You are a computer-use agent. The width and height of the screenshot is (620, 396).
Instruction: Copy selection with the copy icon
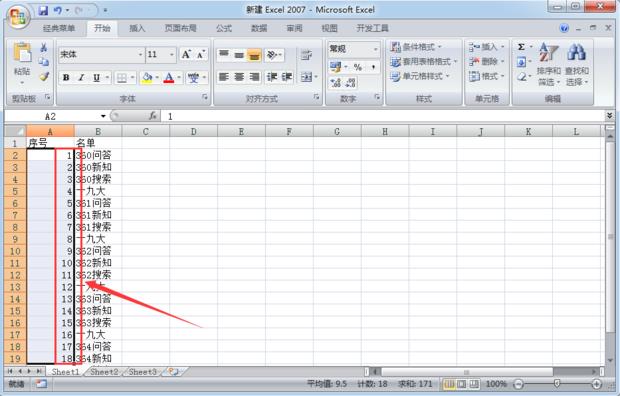tap(43, 62)
